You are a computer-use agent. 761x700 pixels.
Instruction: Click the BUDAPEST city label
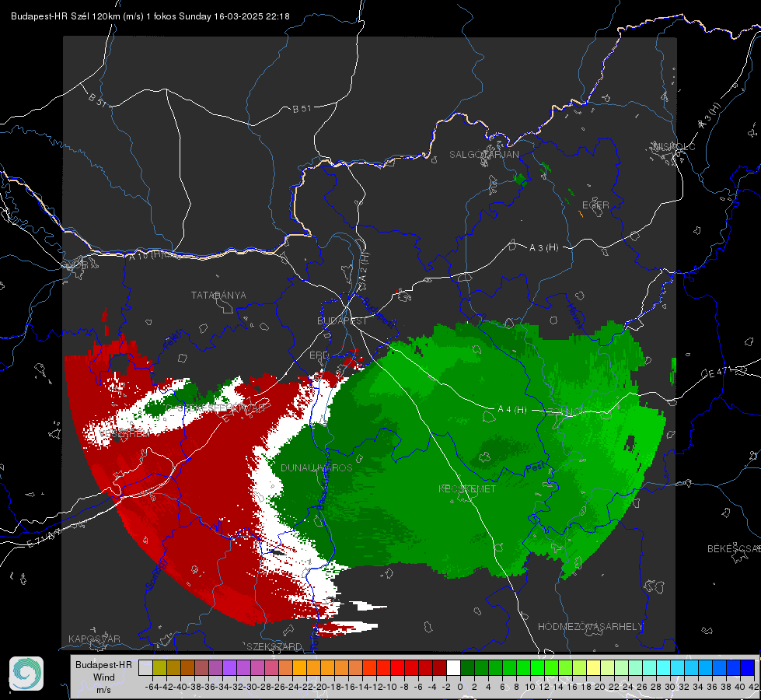pos(342,320)
